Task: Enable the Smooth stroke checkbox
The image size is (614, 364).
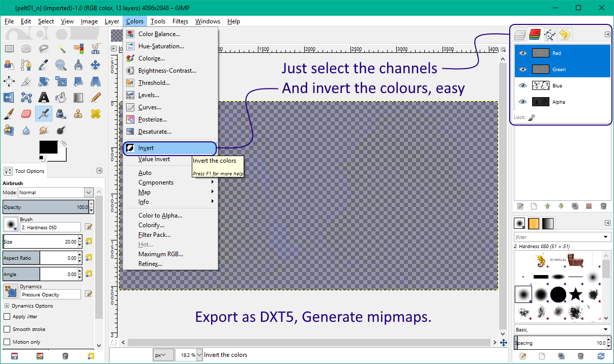Action: pyautogui.click(x=7, y=329)
